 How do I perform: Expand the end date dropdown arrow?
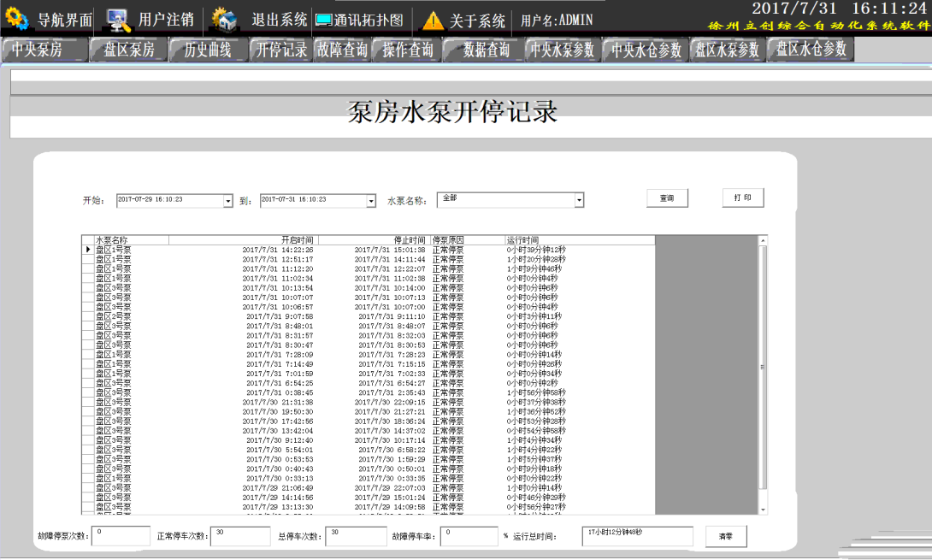tap(371, 200)
